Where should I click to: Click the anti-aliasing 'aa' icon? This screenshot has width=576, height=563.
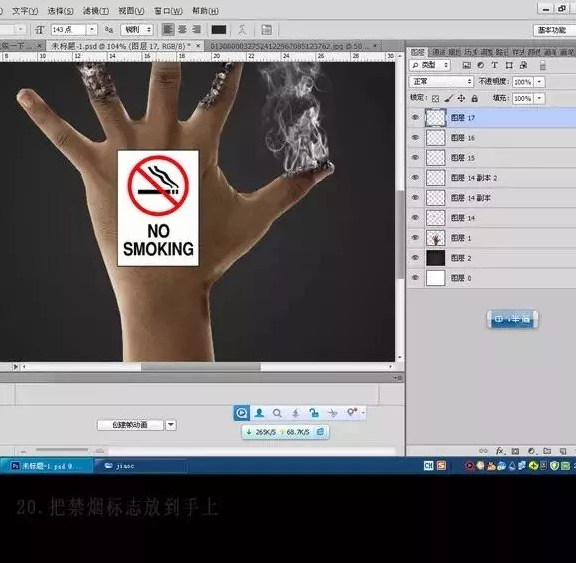[x=108, y=30]
